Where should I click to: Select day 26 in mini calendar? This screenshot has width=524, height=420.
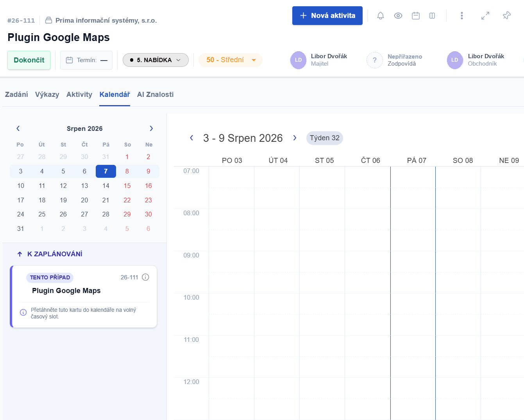tap(63, 214)
